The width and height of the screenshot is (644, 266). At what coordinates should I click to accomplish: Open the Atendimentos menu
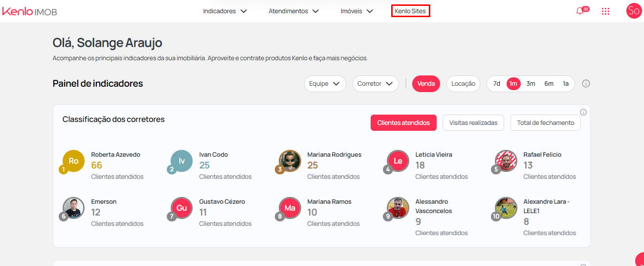(293, 11)
